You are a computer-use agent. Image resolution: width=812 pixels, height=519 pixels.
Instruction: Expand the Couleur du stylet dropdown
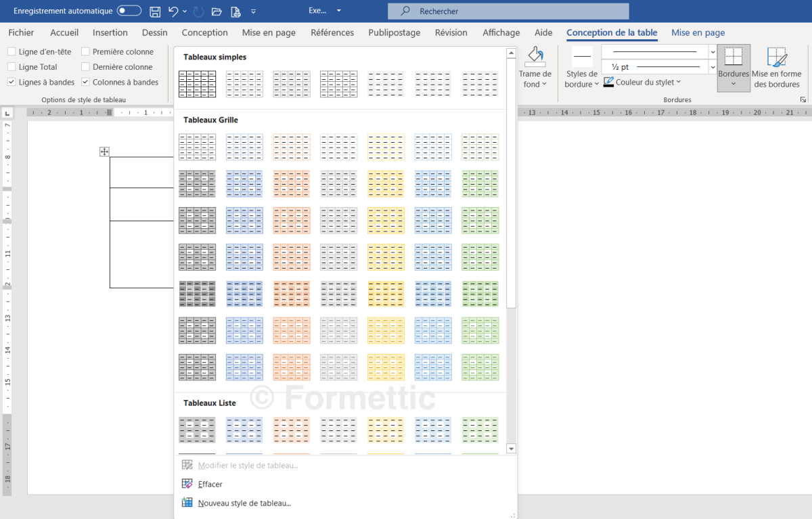pyautogui.click(x=678, y=83)
